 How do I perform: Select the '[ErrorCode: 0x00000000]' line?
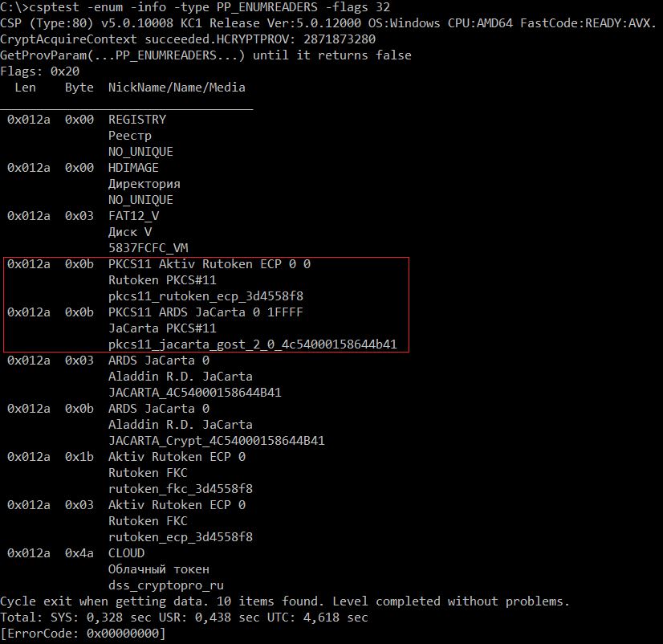(83, 634)
